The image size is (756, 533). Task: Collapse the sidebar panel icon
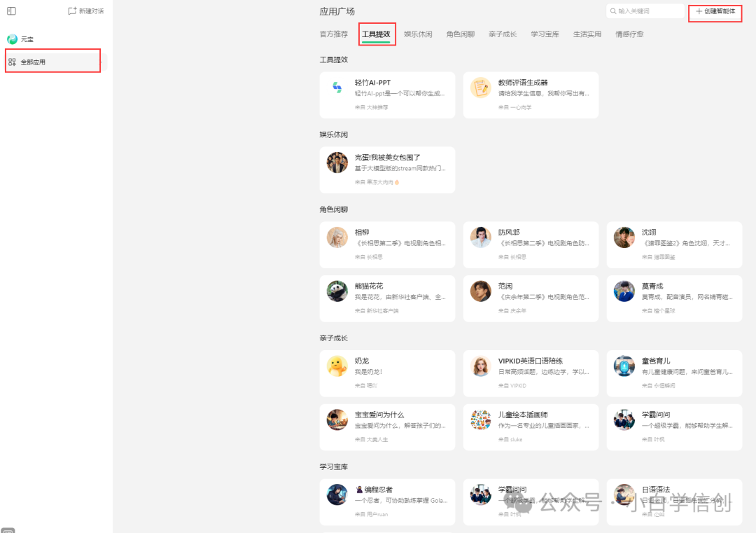coord(12,11)
